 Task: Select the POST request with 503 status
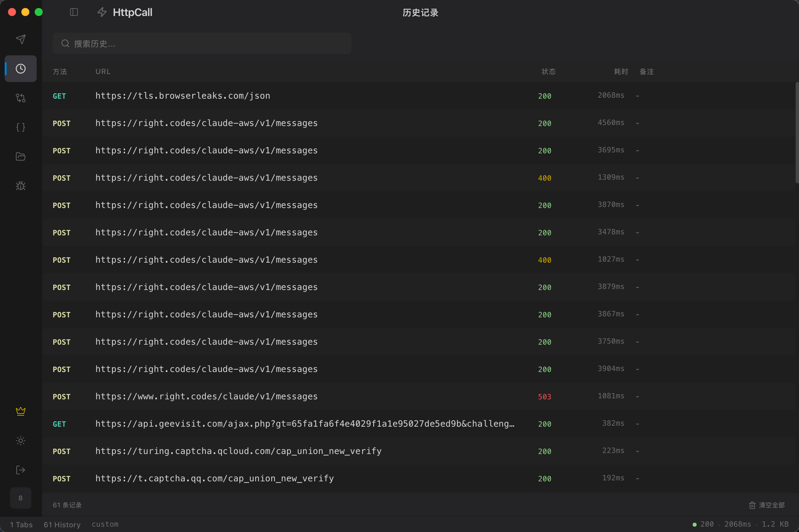(x=206, y=397)
